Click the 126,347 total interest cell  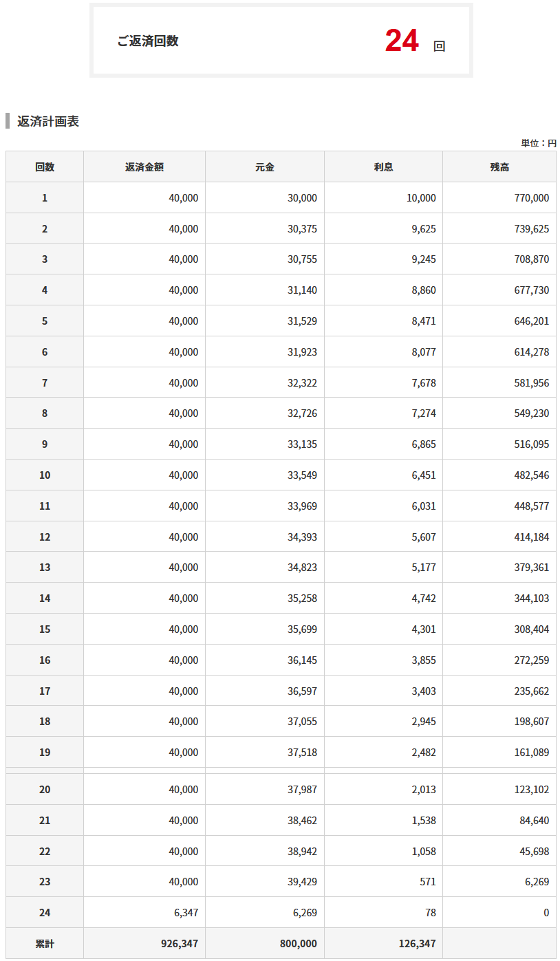click(x=417, y=944)
